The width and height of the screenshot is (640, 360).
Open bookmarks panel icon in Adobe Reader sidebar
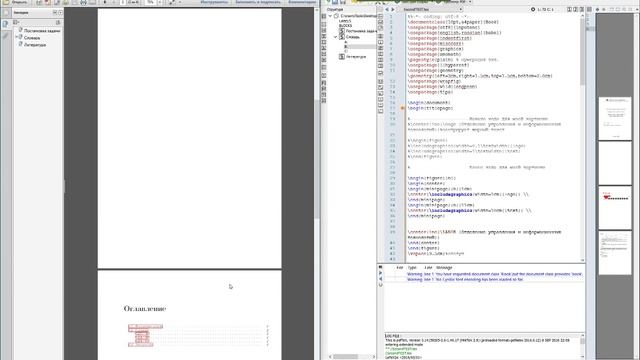pos(6,24)
